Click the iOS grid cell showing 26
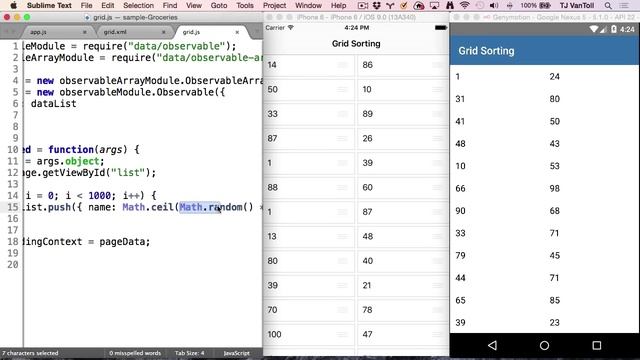640x360 pixels. (x=403, y=138)
